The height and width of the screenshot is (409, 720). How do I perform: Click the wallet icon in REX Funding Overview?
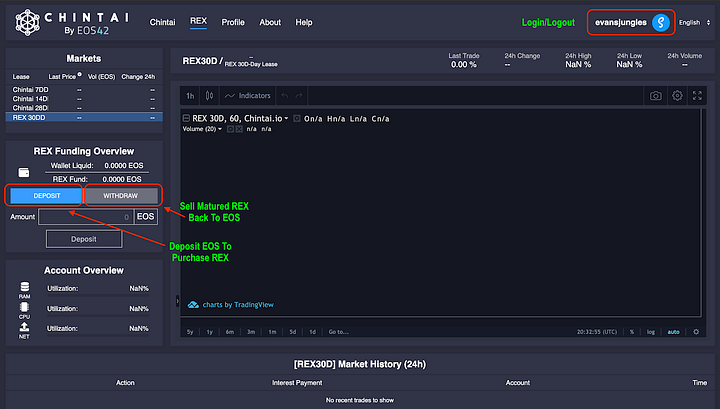[23, 172]
